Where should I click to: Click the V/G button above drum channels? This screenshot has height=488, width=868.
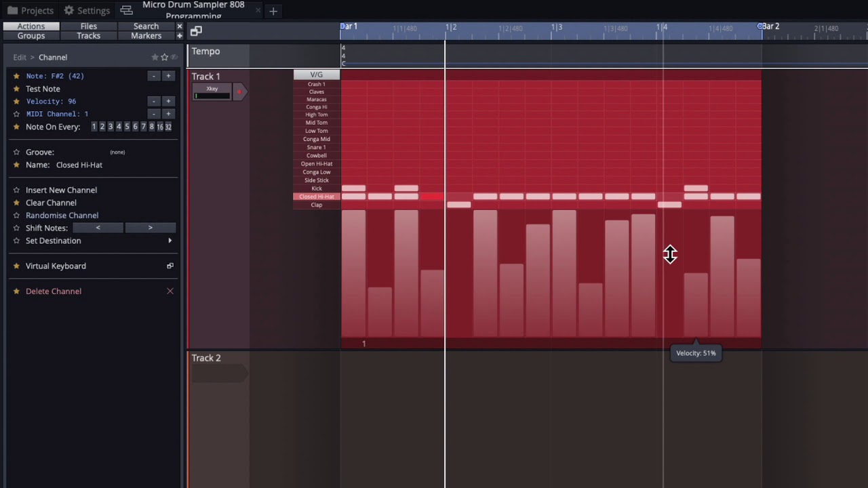317,75
